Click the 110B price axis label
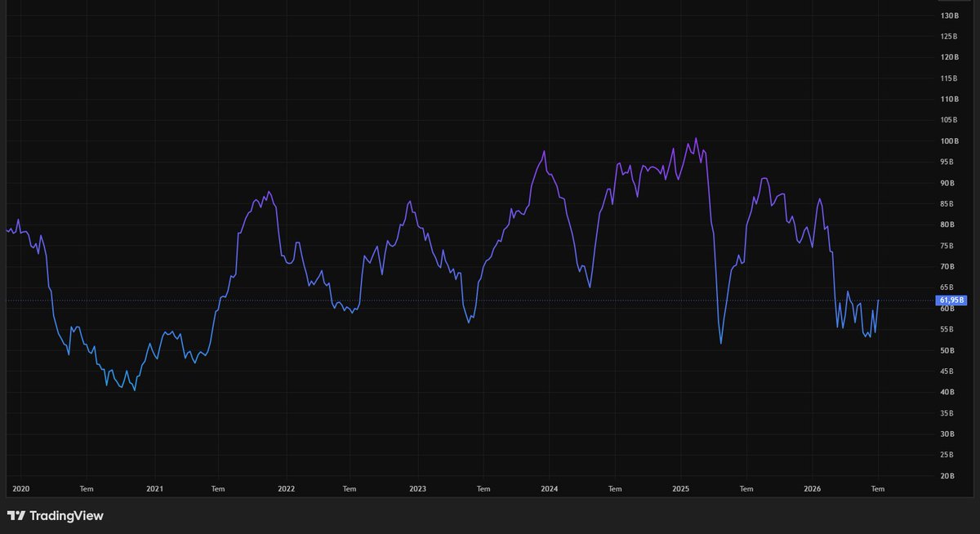Image resolution: width=980 pixels, height=534 pixels. (949, 100)
